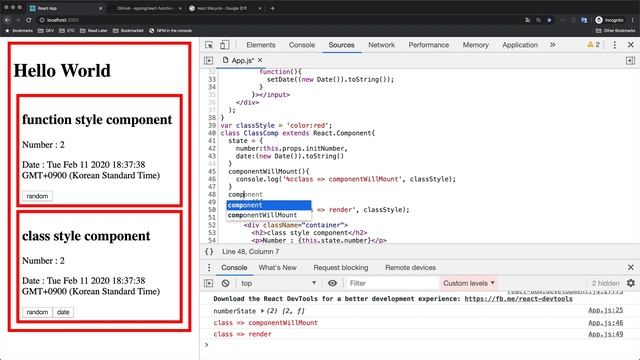640x360 pixels.
Task: Click the console prompt input line
Action: click(420, 345)
